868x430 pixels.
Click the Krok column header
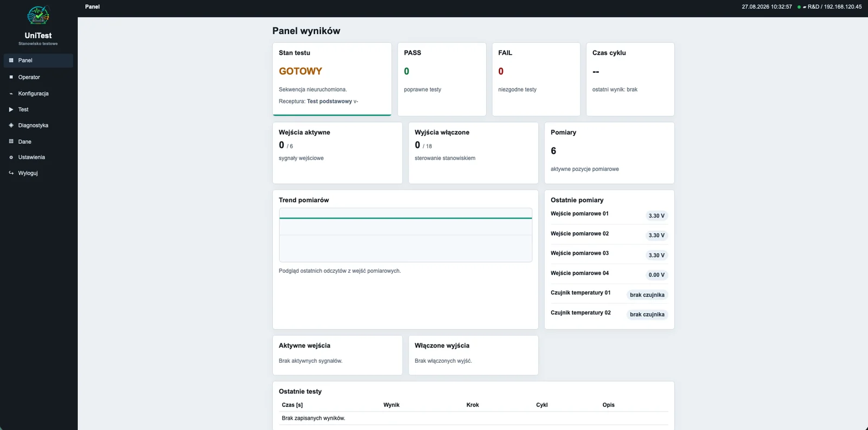point(473,405)
